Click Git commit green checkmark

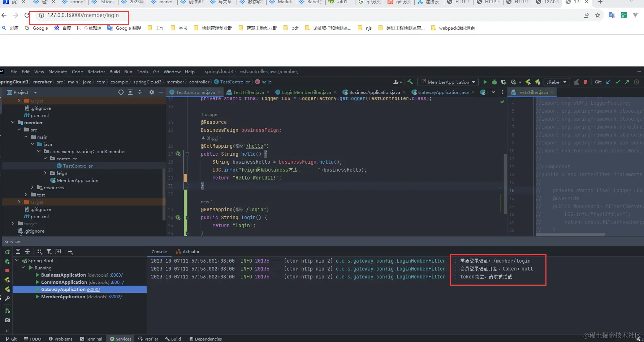pos(618,82)
